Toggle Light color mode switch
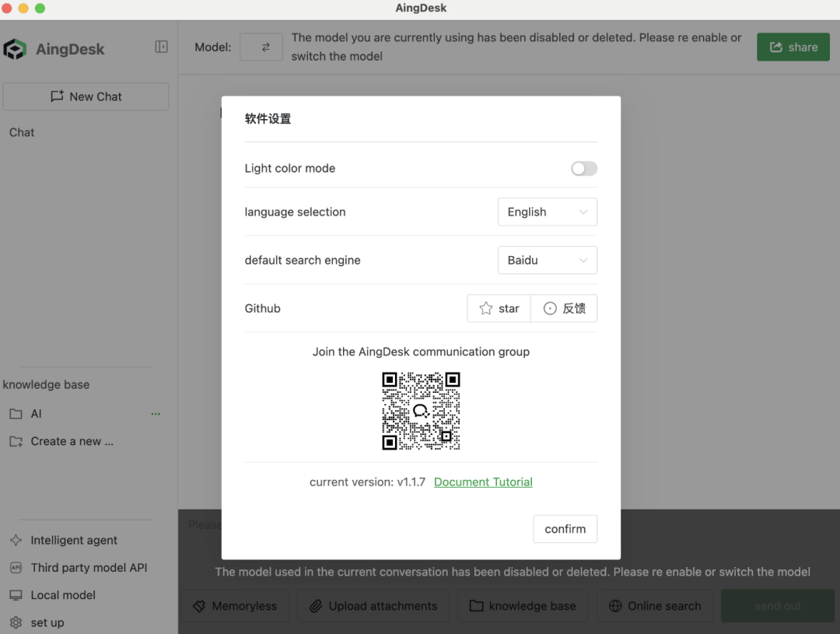The image size is (840, 634). click(x=584, y=168)
